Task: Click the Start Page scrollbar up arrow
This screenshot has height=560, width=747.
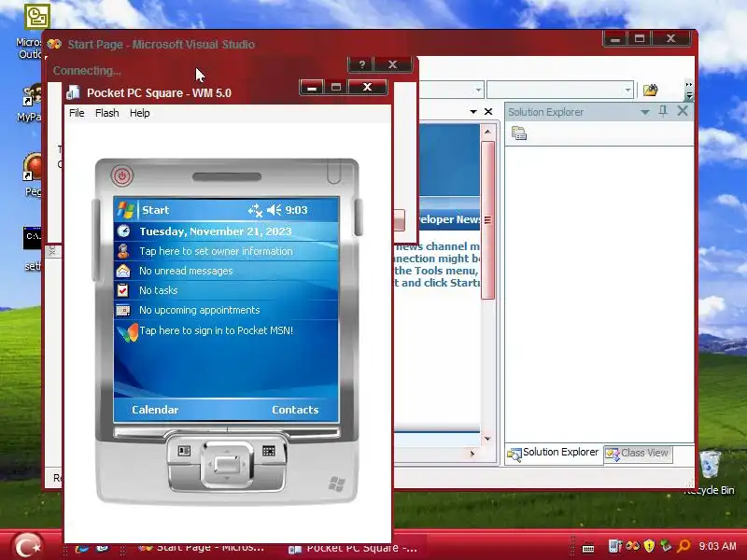Action: tap(487, 132)
